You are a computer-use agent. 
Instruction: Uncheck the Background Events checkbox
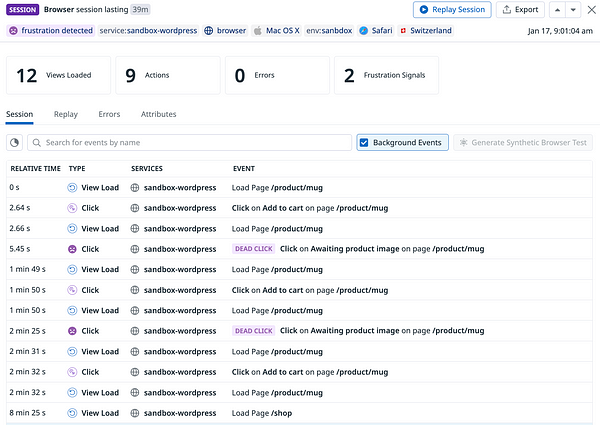pyautogui.click(x=364, y=143)
